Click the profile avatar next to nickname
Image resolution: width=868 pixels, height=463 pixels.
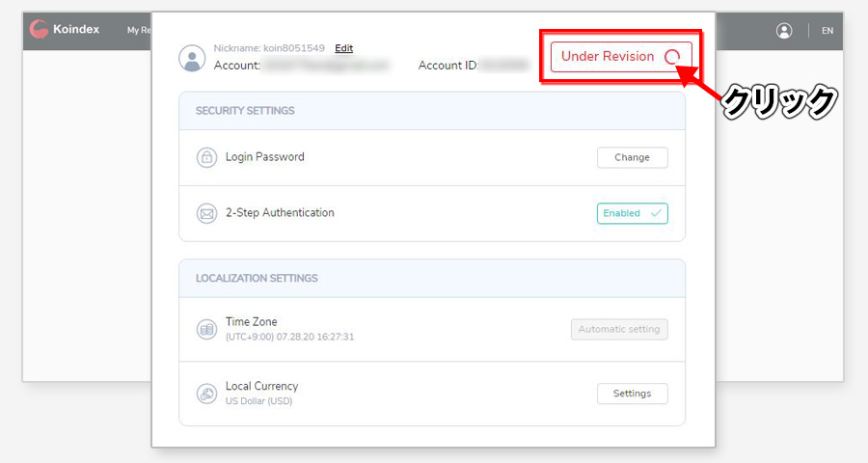(x=193, y=57)
